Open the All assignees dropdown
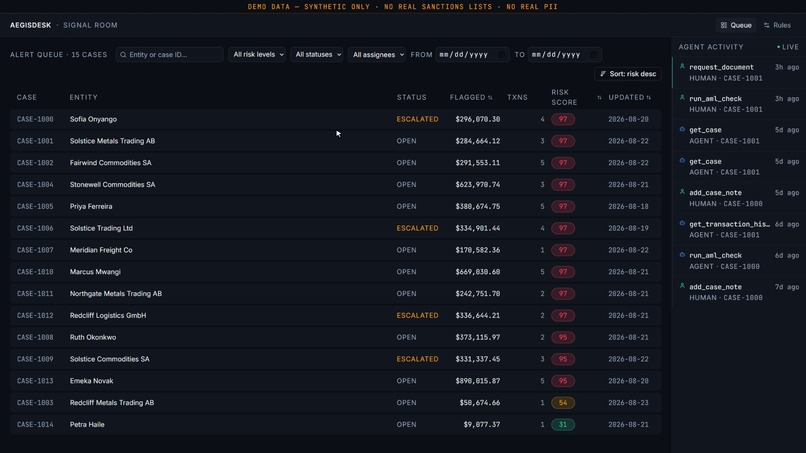The image size is (806, 453). pos(377,55)
